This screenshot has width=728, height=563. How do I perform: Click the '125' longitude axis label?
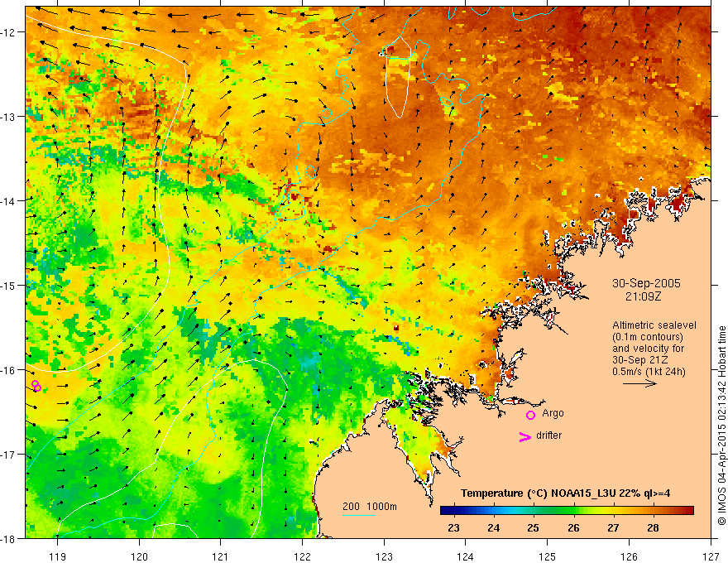tap(548, 556)
